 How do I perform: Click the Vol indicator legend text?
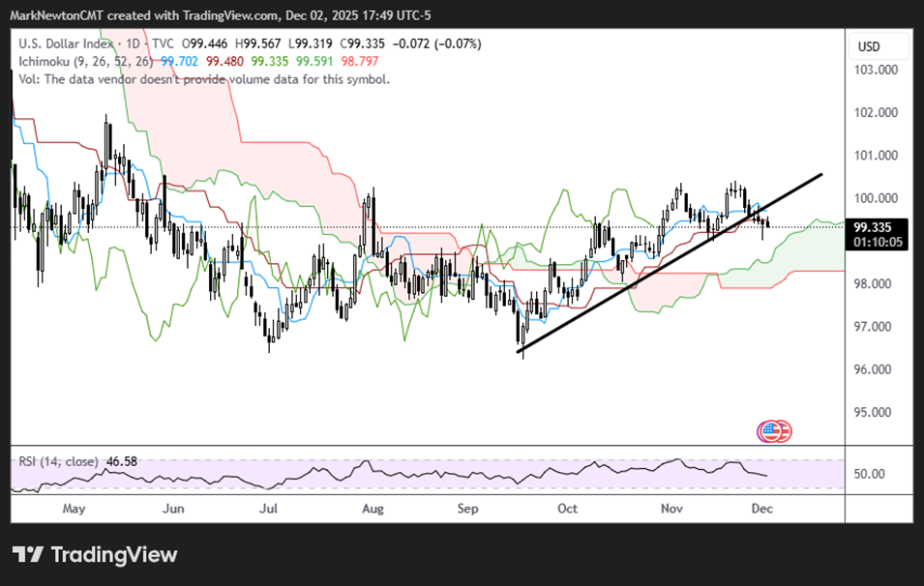tap(204, 78)
